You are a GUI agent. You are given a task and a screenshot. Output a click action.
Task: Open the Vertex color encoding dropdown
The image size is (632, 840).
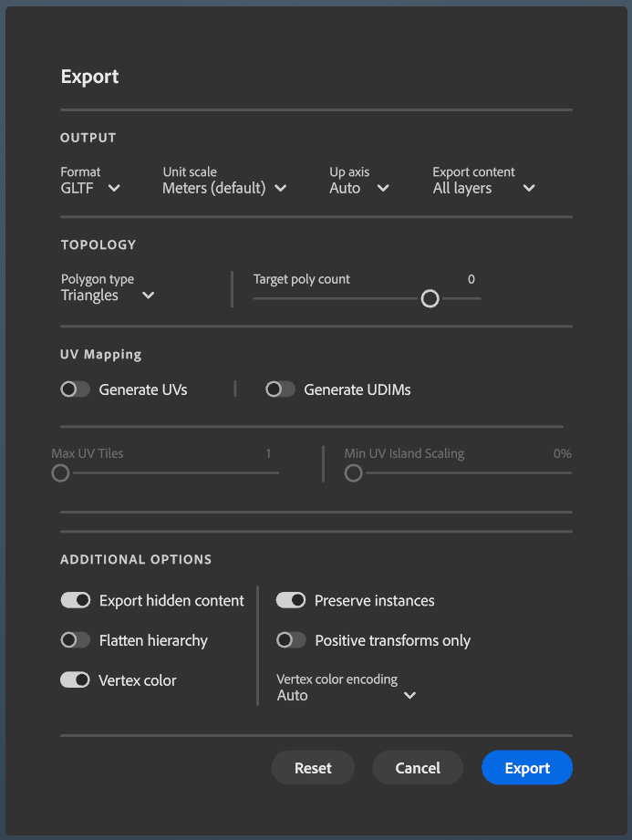tap(347, 695)
